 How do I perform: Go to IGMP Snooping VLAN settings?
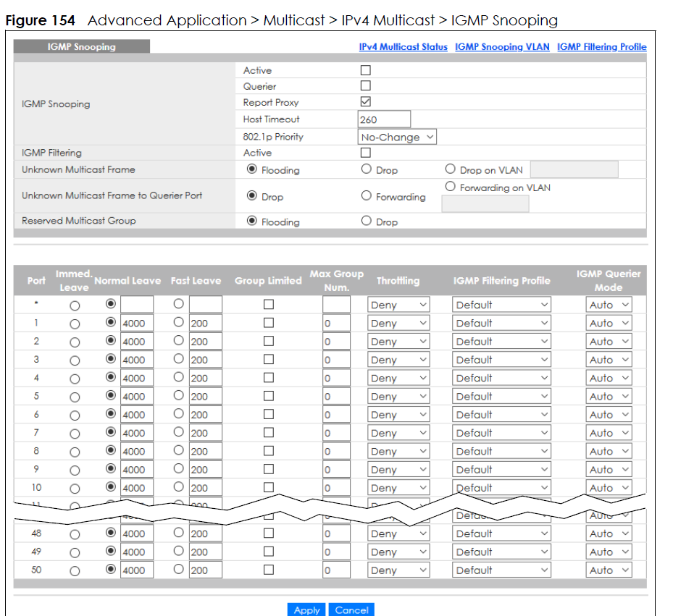pos(502,46)
